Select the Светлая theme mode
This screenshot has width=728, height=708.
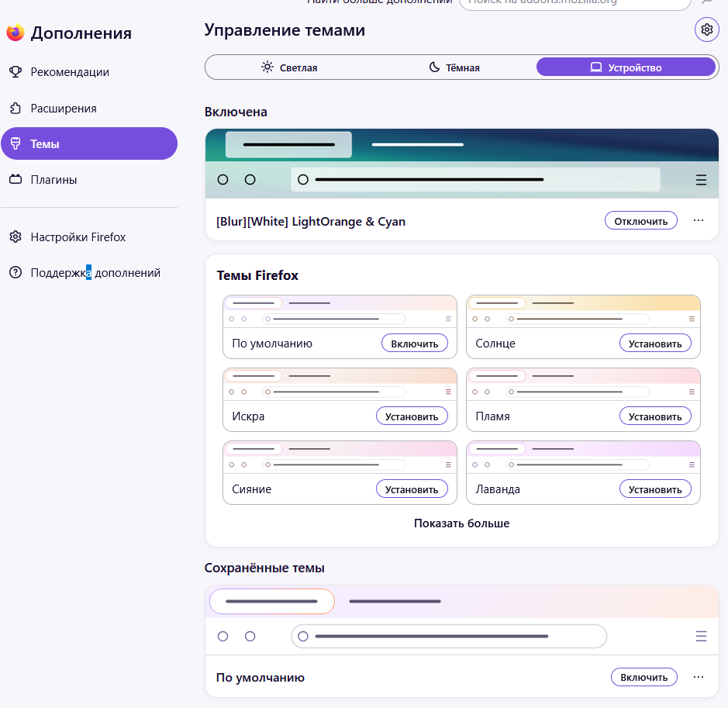289,67
